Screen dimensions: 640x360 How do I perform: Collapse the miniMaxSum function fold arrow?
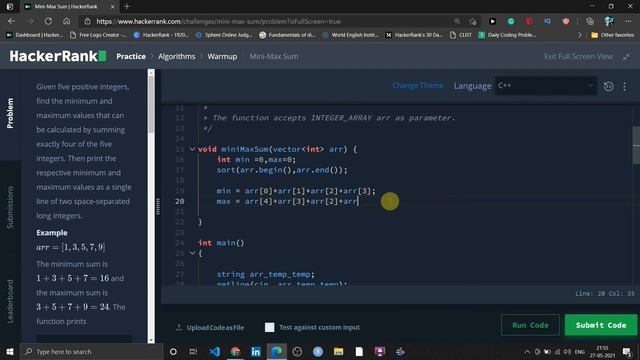pos(192,149)
